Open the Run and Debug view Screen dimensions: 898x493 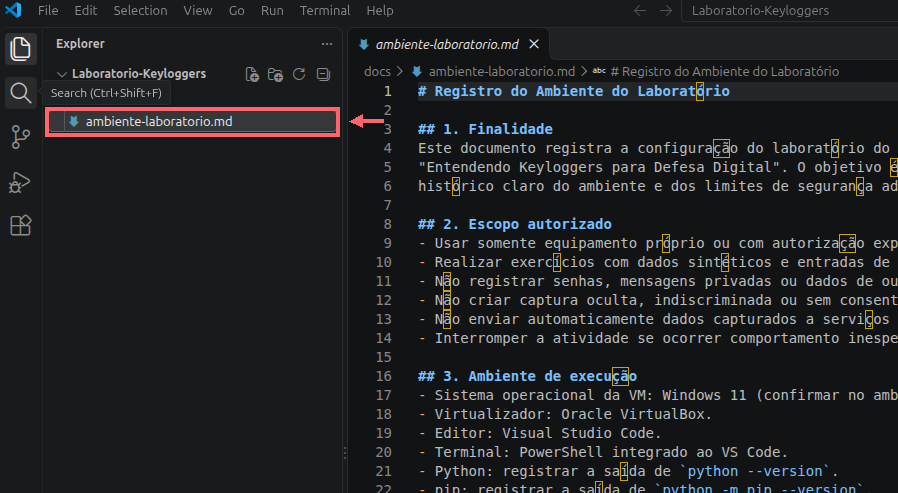[21, 182]
